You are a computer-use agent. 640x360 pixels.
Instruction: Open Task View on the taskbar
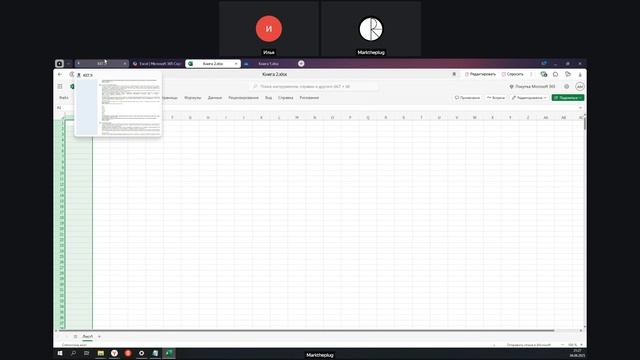[87, 353]
